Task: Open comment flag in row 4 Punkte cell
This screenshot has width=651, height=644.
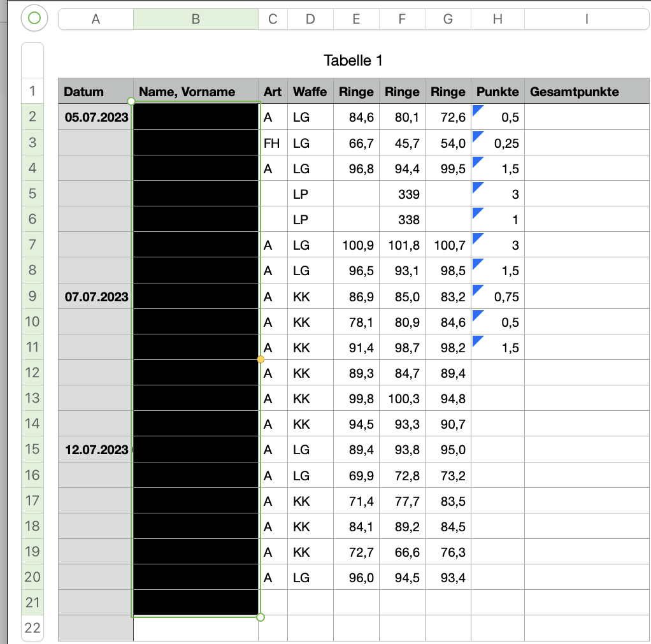Action: pyautogui.click(x=478, y=162)
